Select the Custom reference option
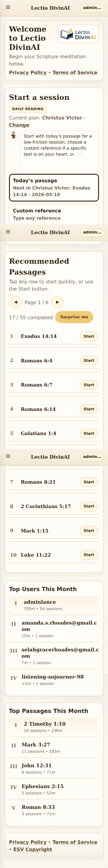The width and height of the screenshot is (108, 868). [54, 214]
